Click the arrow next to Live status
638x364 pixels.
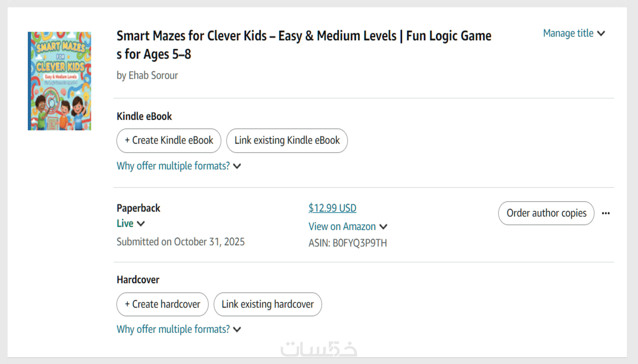(x=141, y=224)
